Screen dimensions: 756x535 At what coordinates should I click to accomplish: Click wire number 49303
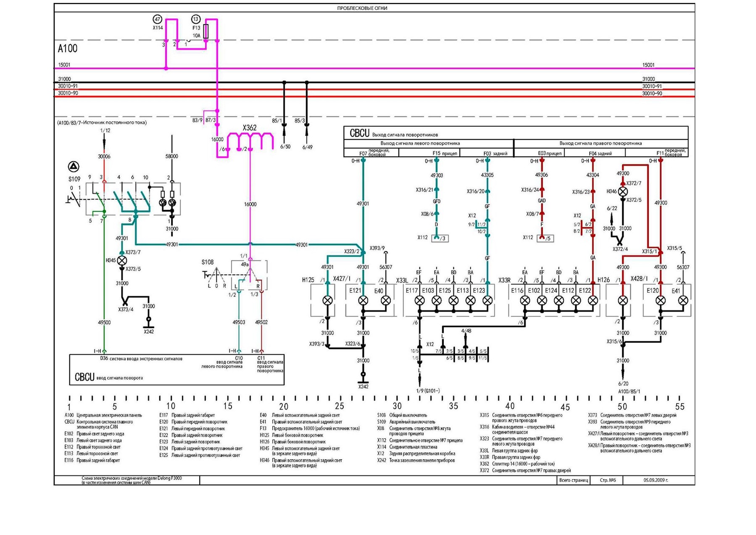(x=437, y=175)
